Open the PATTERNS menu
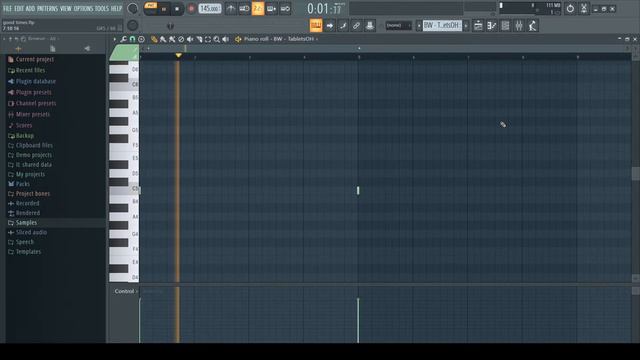This screenshot has height=360, width=640. coord(48,9)
